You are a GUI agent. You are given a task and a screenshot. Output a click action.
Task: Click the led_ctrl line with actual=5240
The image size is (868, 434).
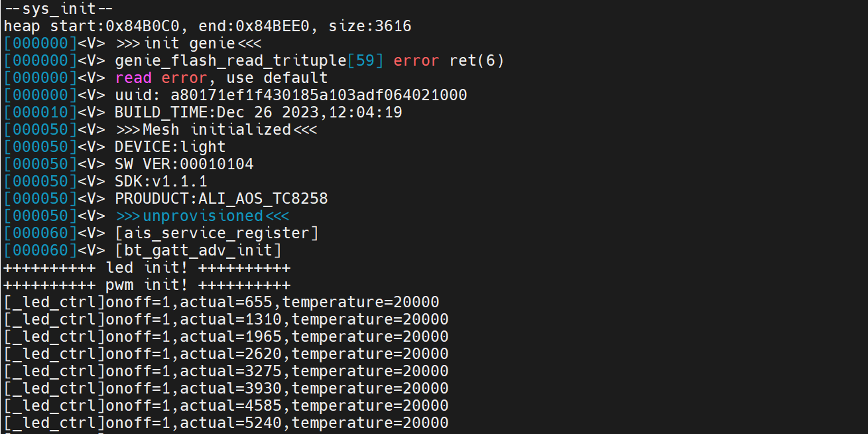[x=225, y=423]
